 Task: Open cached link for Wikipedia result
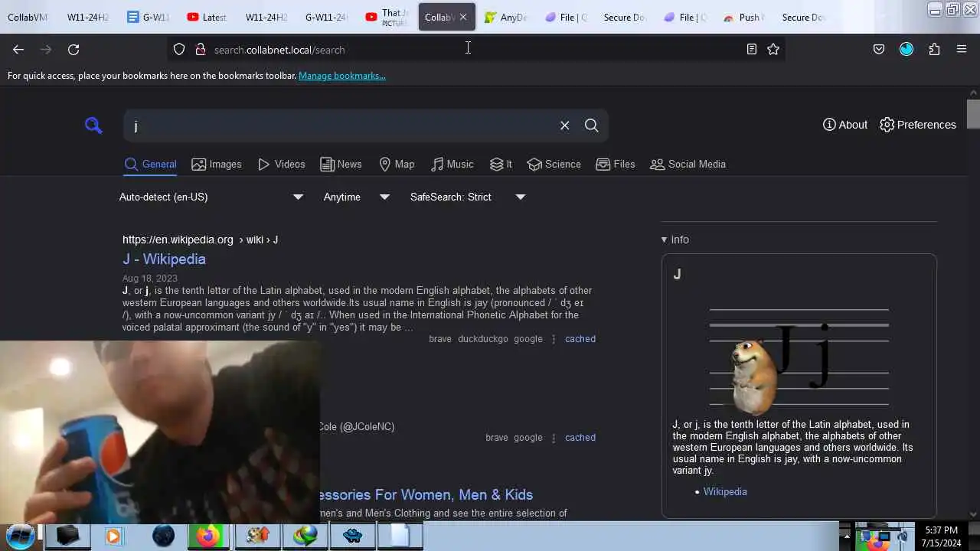580,339
